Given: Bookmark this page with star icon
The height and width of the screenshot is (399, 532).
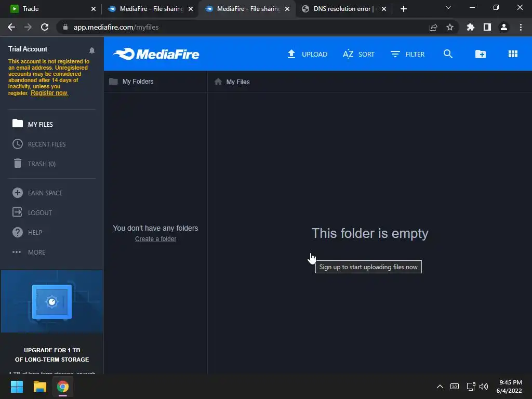Looking at the screenshot, I should pyautogui.click(x=450, y=27).
